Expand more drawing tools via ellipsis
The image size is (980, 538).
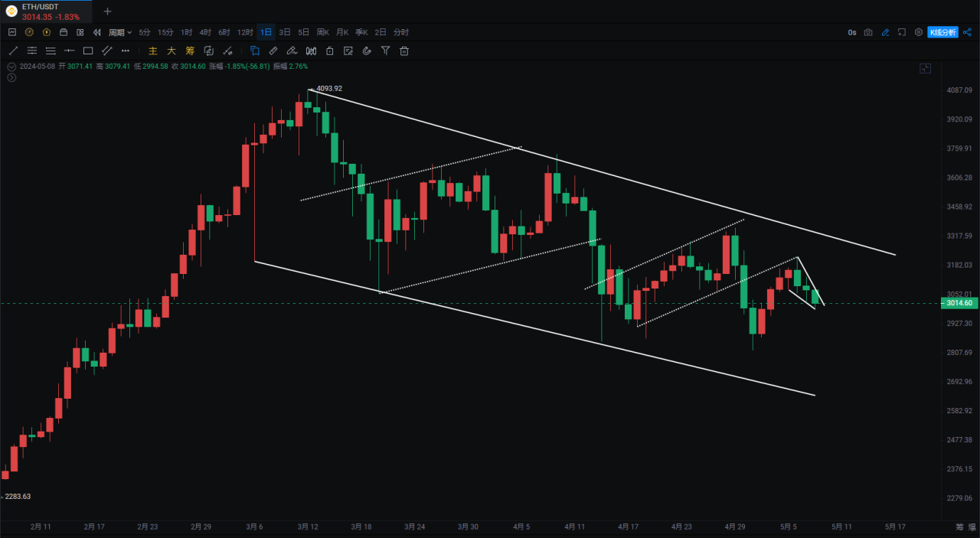tap(126, 51)
